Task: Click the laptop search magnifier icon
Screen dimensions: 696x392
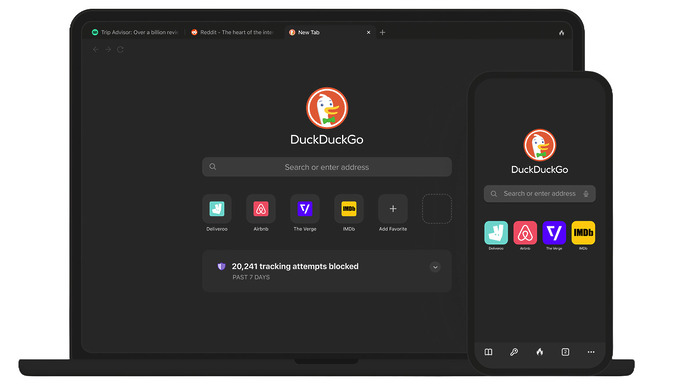Action: point(213,166)
